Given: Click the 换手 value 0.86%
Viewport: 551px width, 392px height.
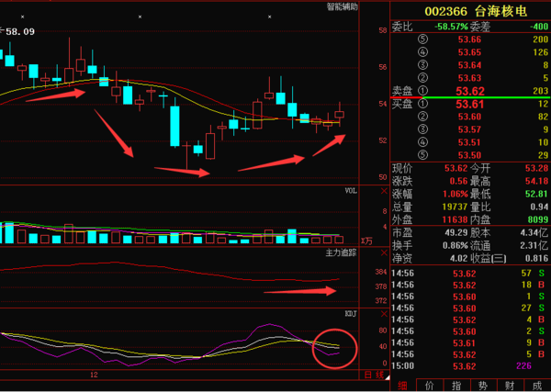Looking at the screenshot, I should [x=455, y=245].
